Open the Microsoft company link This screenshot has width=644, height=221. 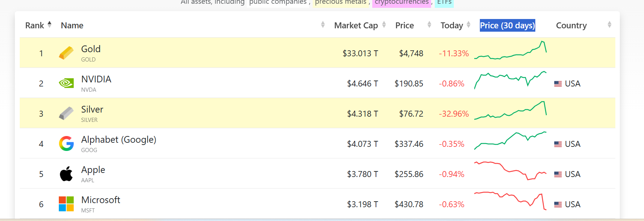coord(101,200)
